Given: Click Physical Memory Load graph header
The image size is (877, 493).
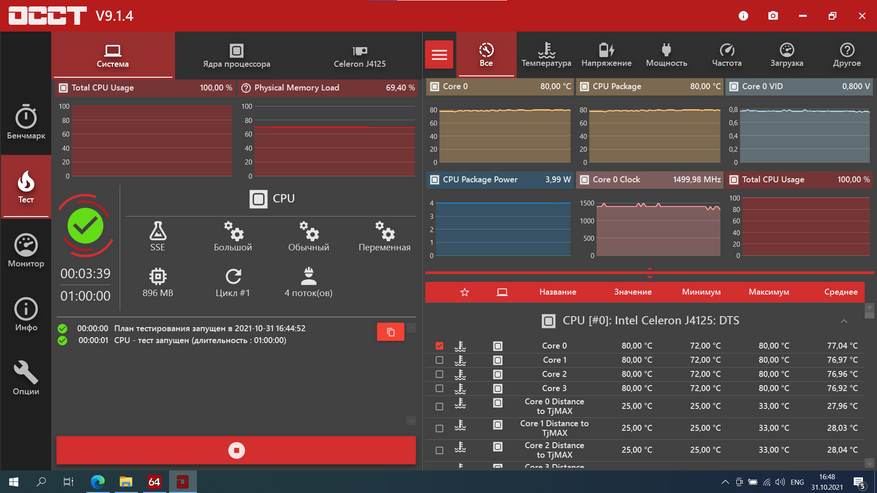Looking at the screenshot, I should pos(328,88).
